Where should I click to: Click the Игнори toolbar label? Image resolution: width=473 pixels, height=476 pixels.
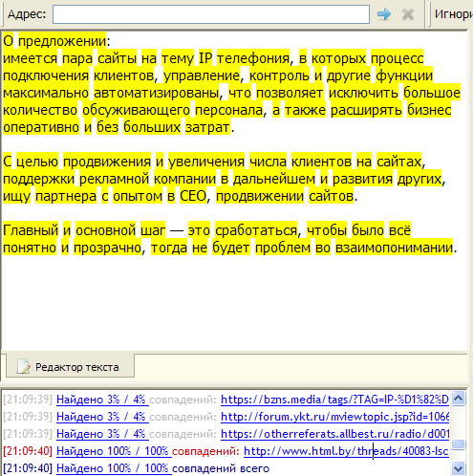tap(454, 14)
